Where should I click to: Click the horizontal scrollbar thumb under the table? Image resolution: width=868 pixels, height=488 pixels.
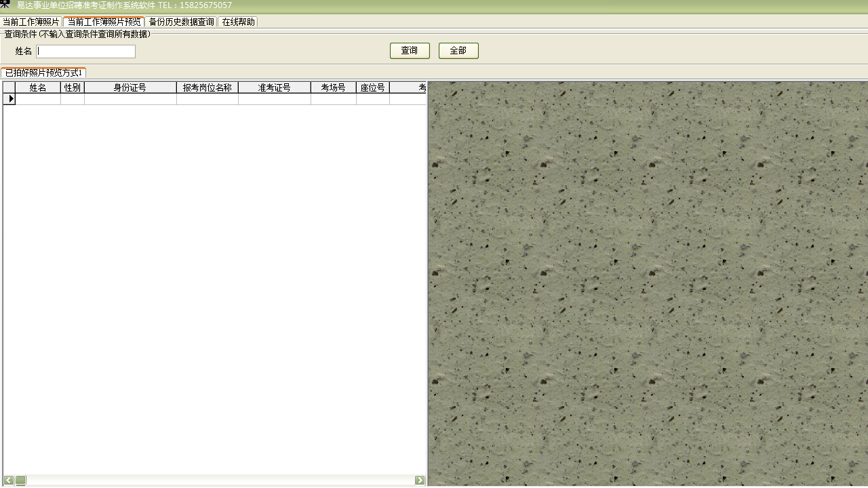click(x=21, y=481)
